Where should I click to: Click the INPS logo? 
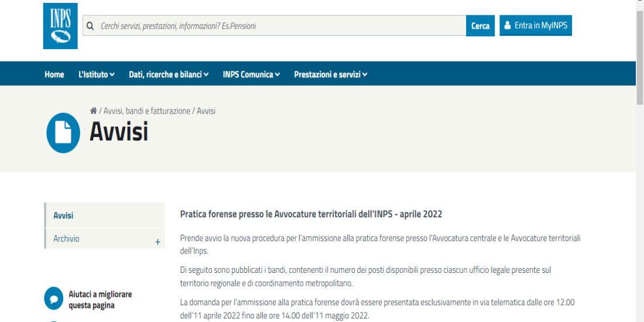60,26
